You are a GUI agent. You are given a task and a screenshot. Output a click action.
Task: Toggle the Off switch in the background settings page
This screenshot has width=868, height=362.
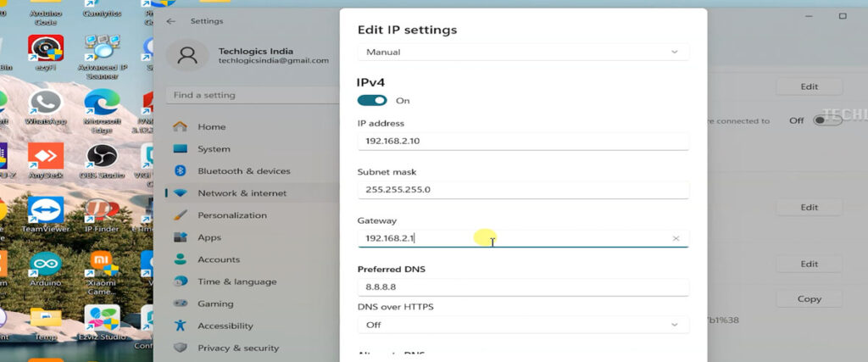click(x=826, y=120)
